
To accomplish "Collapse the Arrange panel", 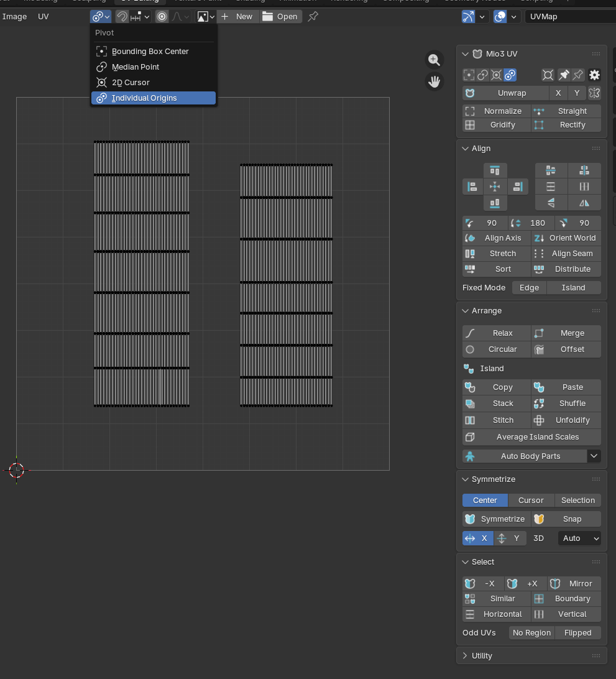I will coord(486,311).
